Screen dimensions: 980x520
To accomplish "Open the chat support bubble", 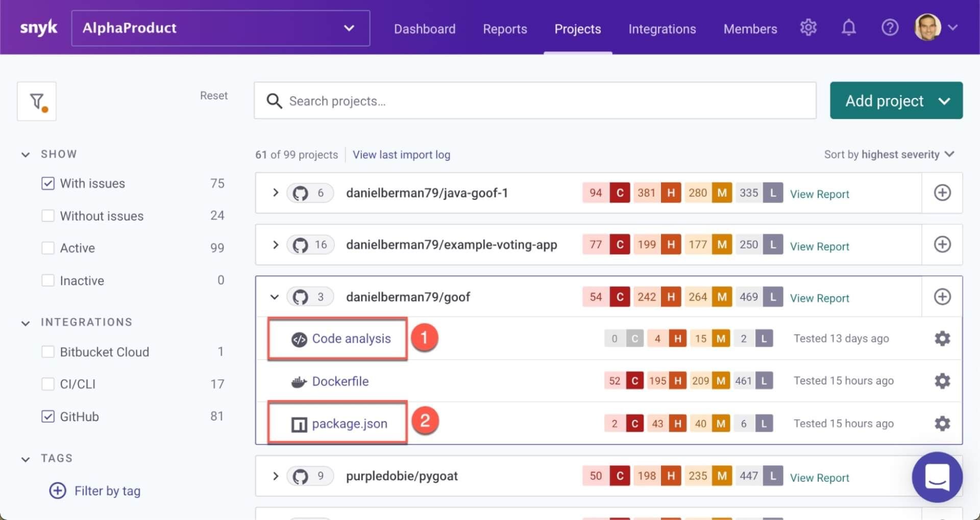I will tap(938, 477).
